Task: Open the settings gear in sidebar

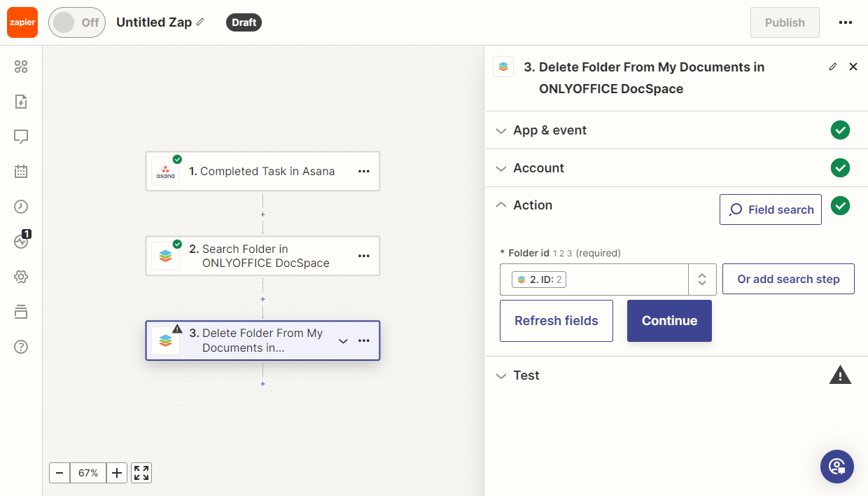Action: coord(21,277)
